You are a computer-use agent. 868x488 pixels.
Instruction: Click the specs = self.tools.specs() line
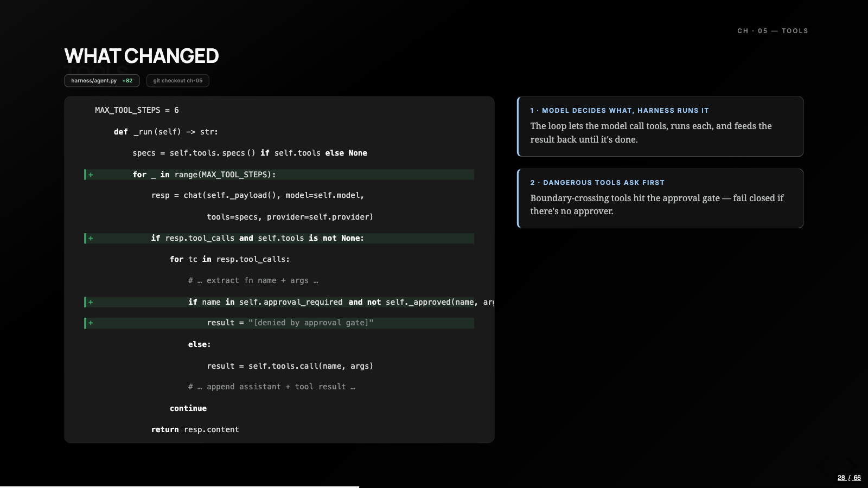pos(250,153)
